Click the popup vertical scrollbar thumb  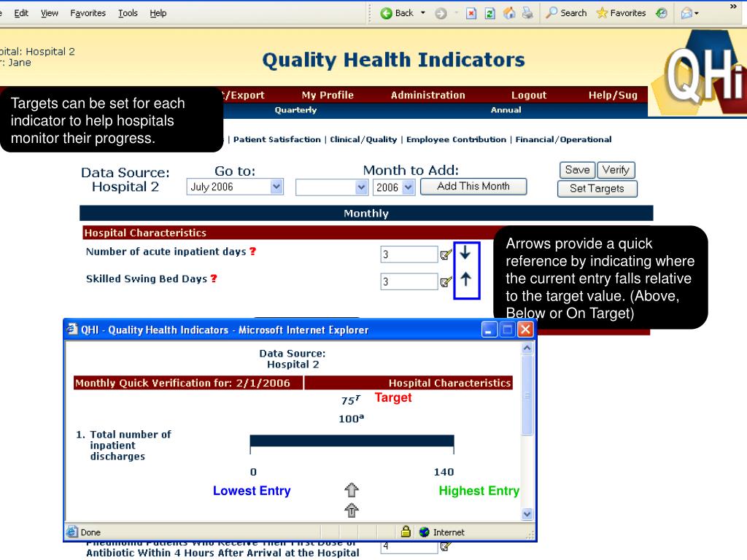click(527, 394)
